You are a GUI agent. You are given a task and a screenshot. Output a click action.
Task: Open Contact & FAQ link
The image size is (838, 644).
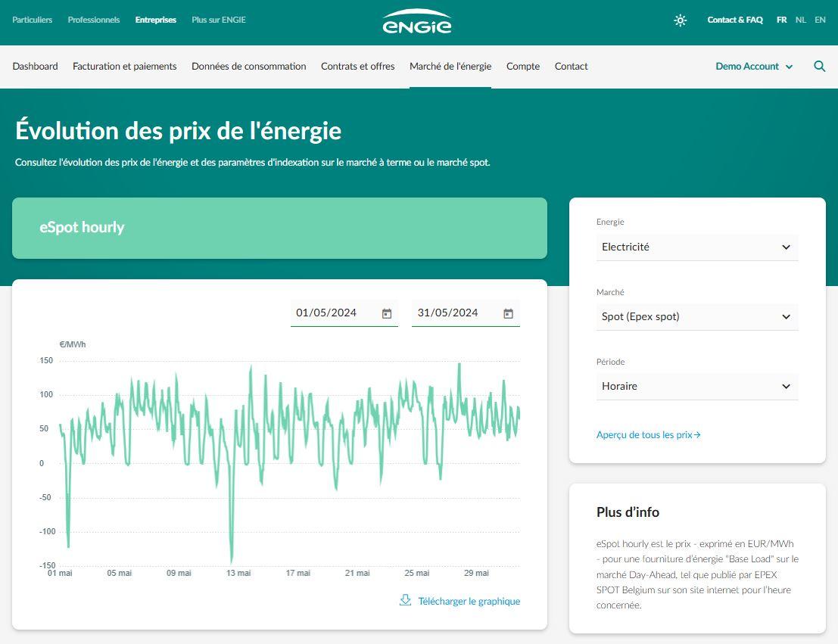click(x=735, y=20)
